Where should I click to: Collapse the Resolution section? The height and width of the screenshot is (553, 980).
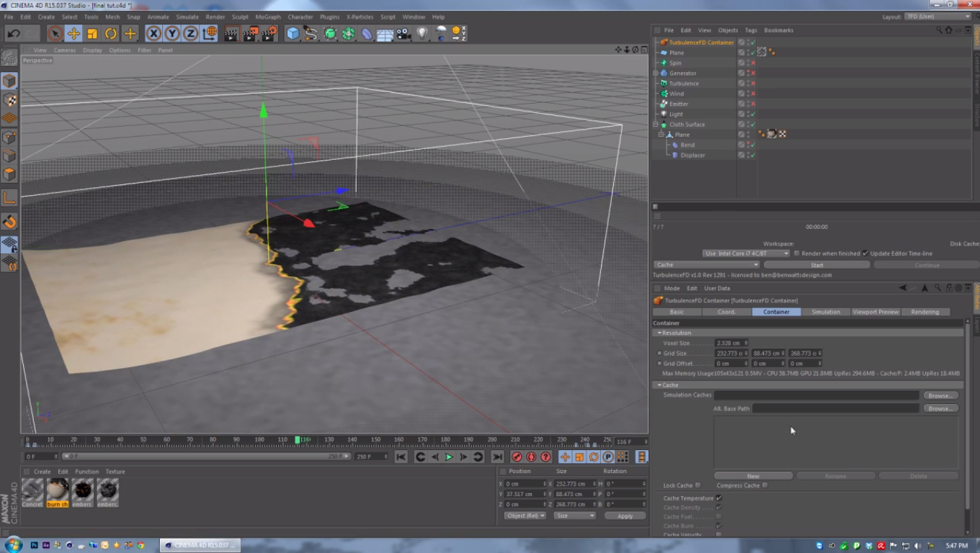[x=659, y=333]
